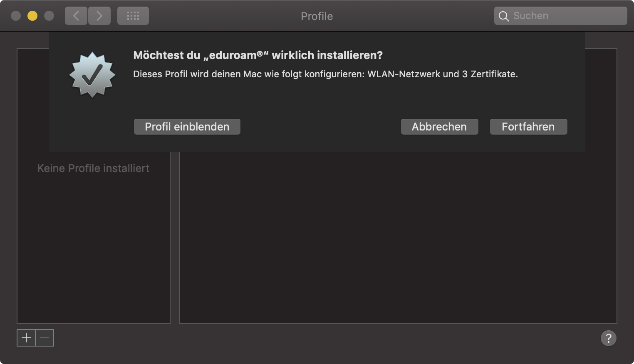Click the forward navigation arrow

[x=99, y=16]
